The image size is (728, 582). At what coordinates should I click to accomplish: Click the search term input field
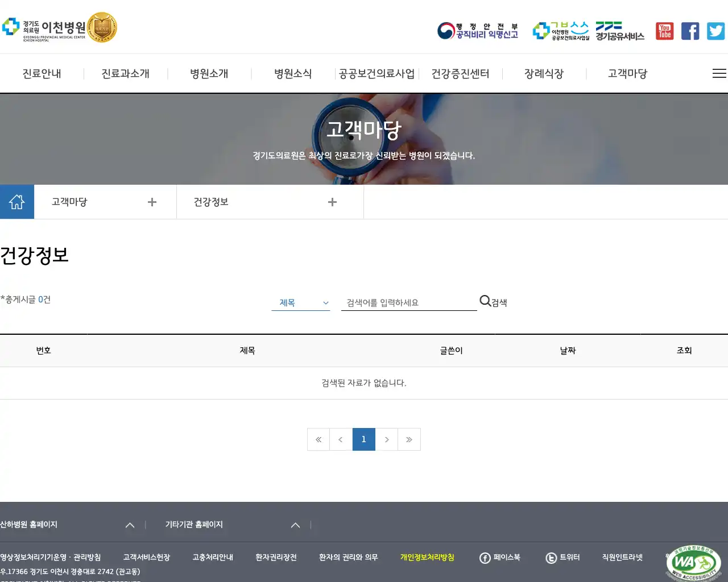coord(408,302)
